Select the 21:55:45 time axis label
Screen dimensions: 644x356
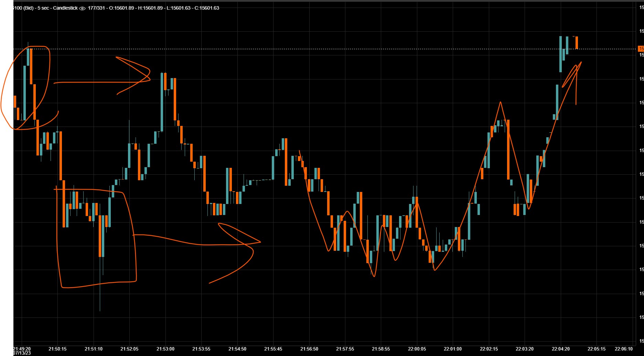pyautogui.click(x=273, y=349)
